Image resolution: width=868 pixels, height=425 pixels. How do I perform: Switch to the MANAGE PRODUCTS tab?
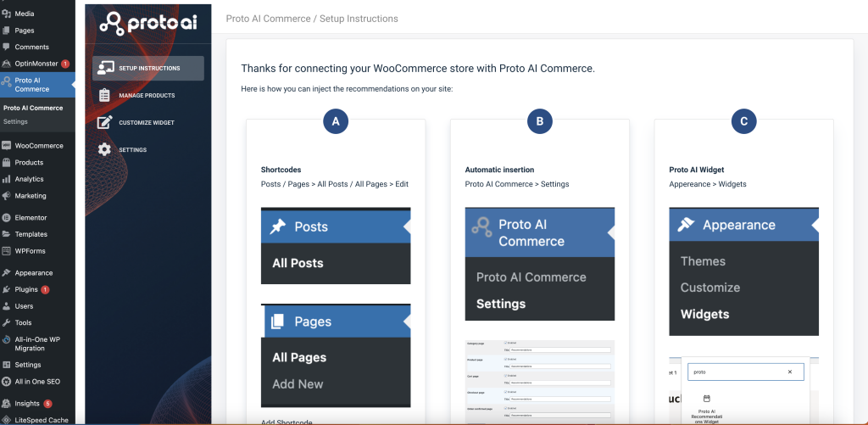click(x=148, y=95)
